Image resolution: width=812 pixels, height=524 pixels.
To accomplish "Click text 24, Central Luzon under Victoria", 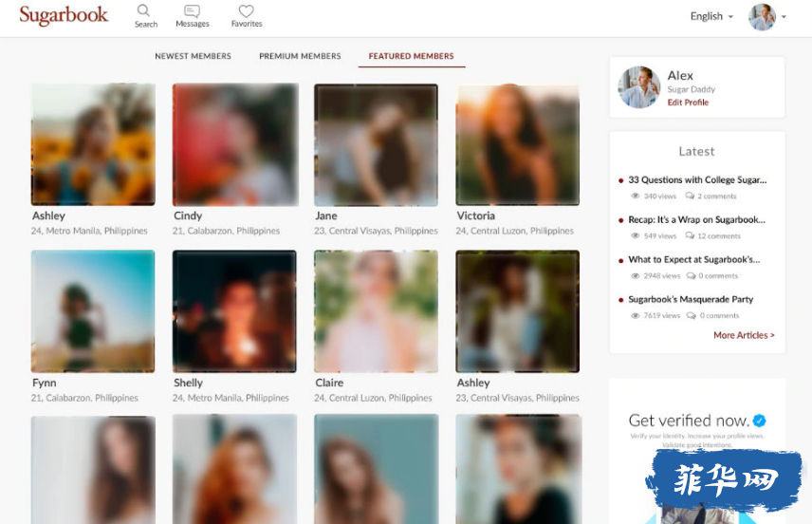I will pyautogui.click(x=515, y=231).
